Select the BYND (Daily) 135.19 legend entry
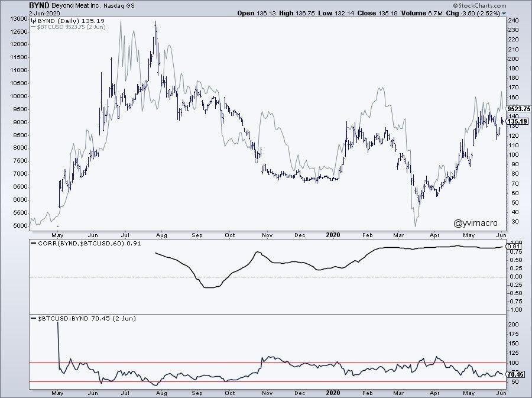The width and height of the screenshot is (532, 398). point(71,21)
